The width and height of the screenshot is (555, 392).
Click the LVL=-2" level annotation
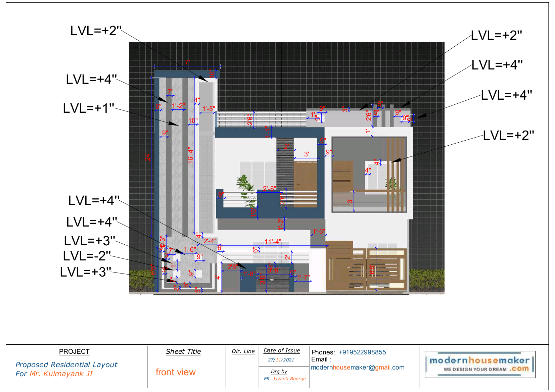click(x=87, y=256)
